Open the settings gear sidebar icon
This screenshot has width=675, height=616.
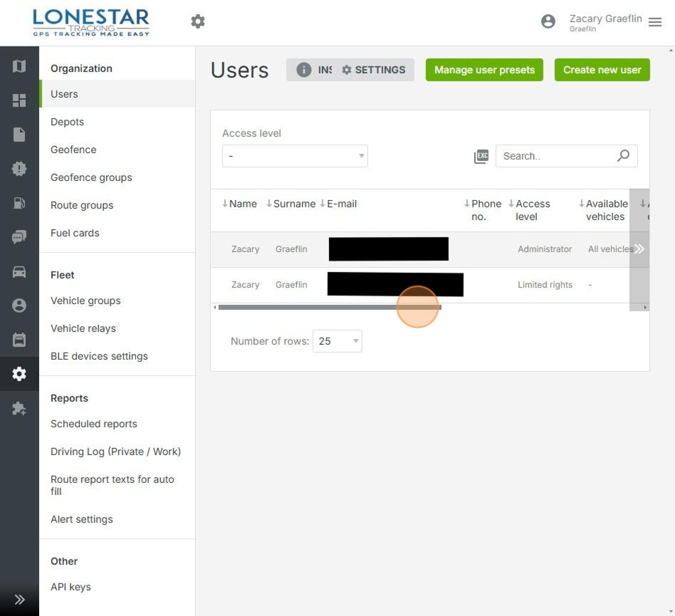(x=19, y=374)
